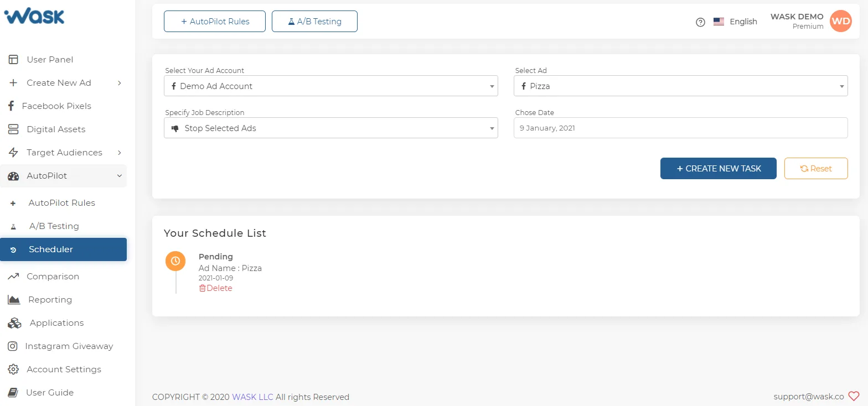Go to A/B Testing in the sidebar
This screenshot has width=868, height=406.
pos(63,226)
